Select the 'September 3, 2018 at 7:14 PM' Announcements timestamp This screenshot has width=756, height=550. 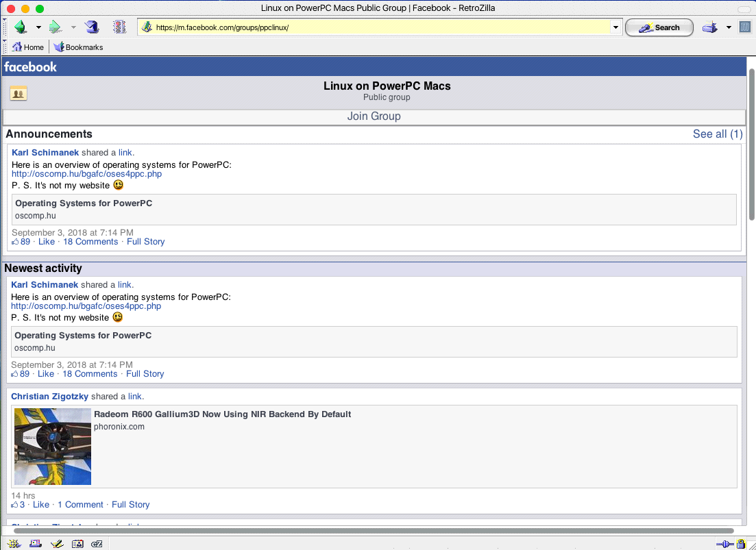coord(73,233)
